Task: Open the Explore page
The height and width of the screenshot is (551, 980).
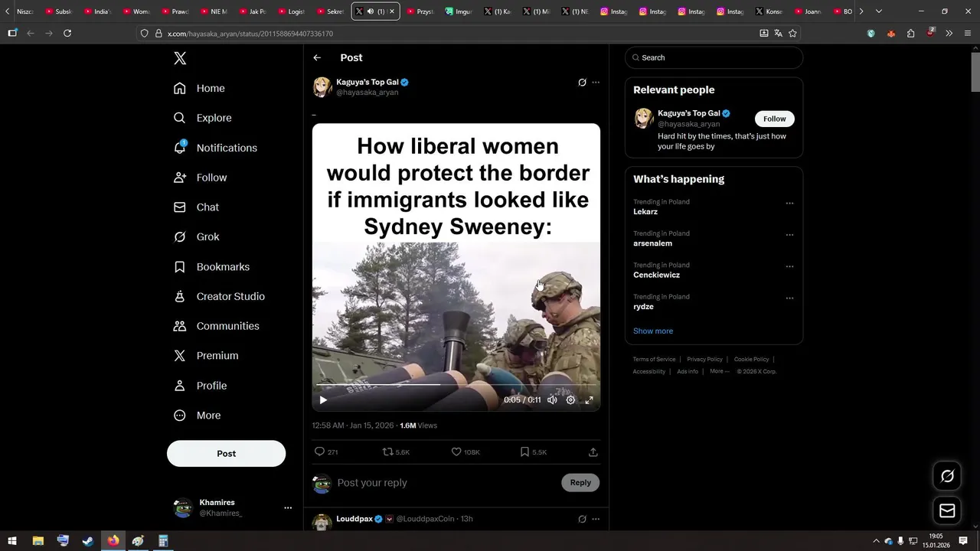Action: (202, 118)
